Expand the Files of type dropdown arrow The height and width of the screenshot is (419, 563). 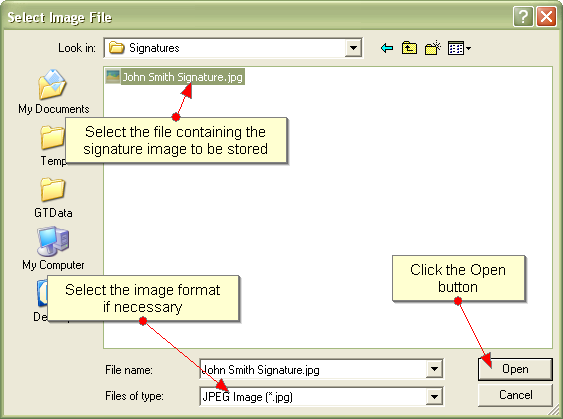434,396
